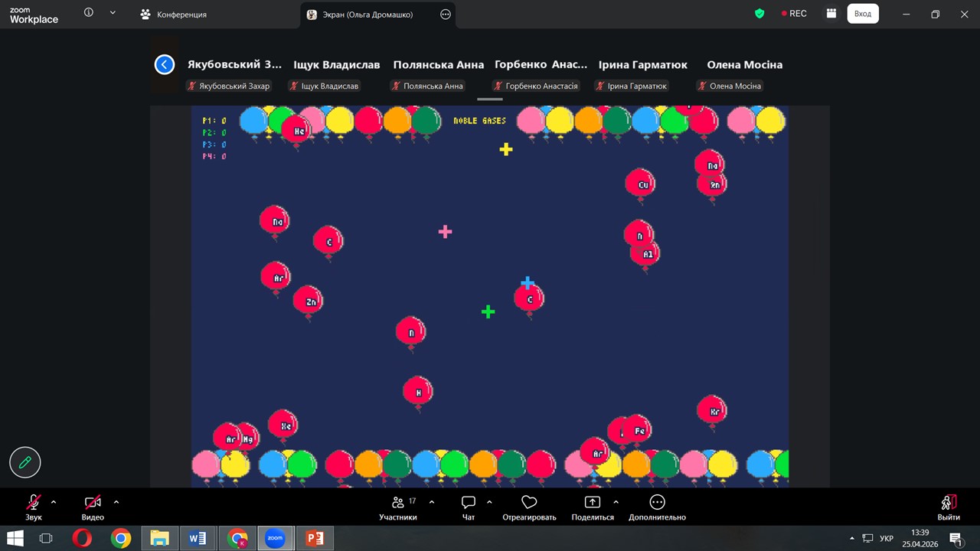
Task: Click the Participants icon showing 17
Action: click(x=398, y=503)
